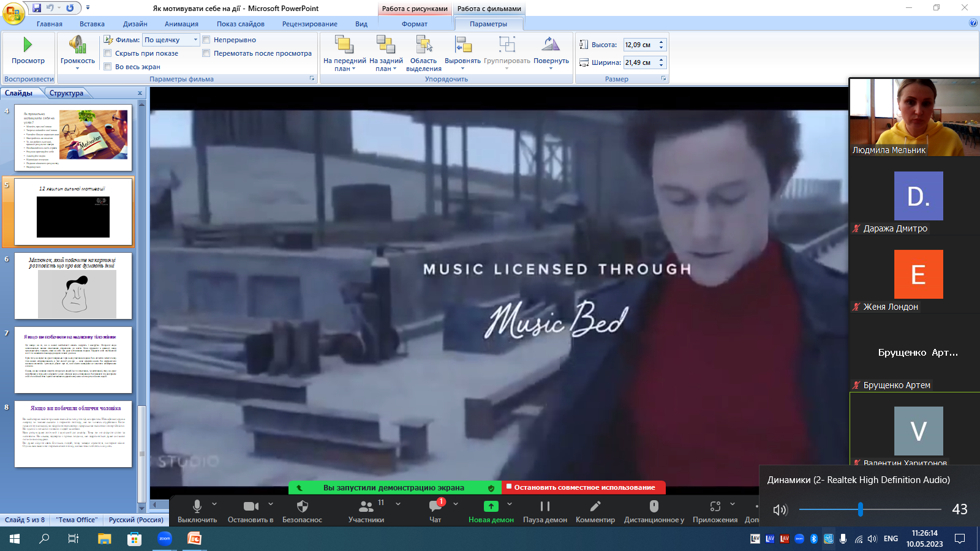Open the Zoom participants panel
Viewport: 980px width, 551px height.
coord(366,511)
